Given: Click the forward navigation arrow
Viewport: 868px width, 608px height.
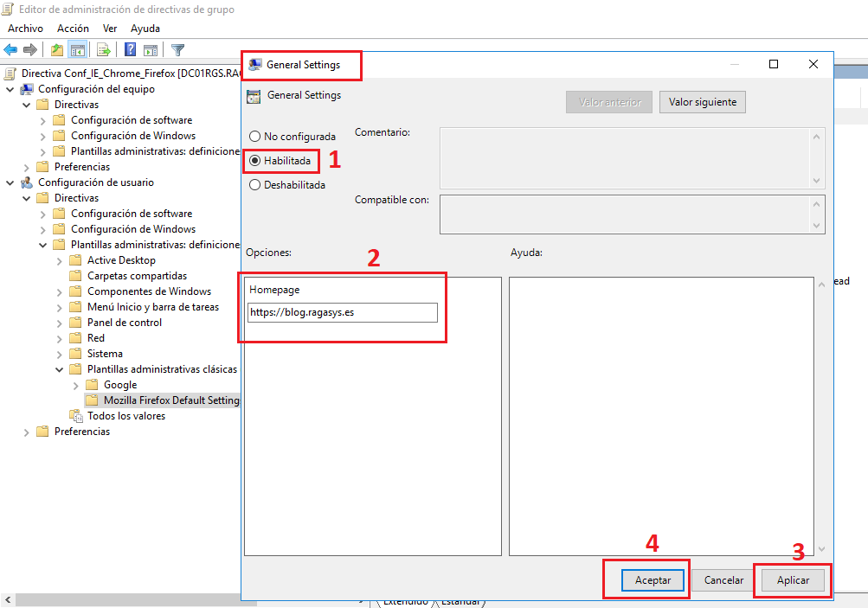Looking at the screenshot, I should (29, 49).
